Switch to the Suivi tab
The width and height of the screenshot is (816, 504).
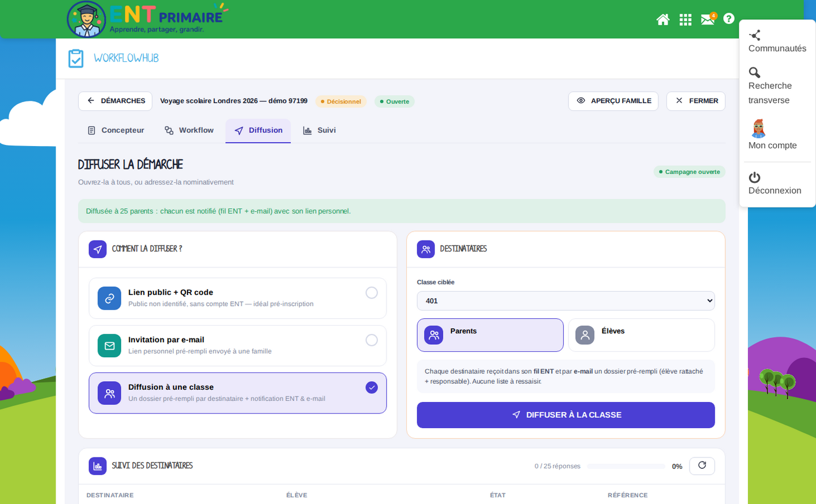coord(320,130)
